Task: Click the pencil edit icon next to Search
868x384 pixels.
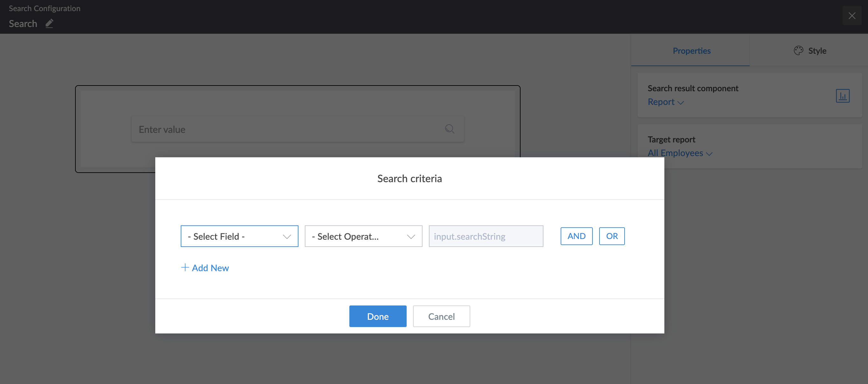Action: 49,23
